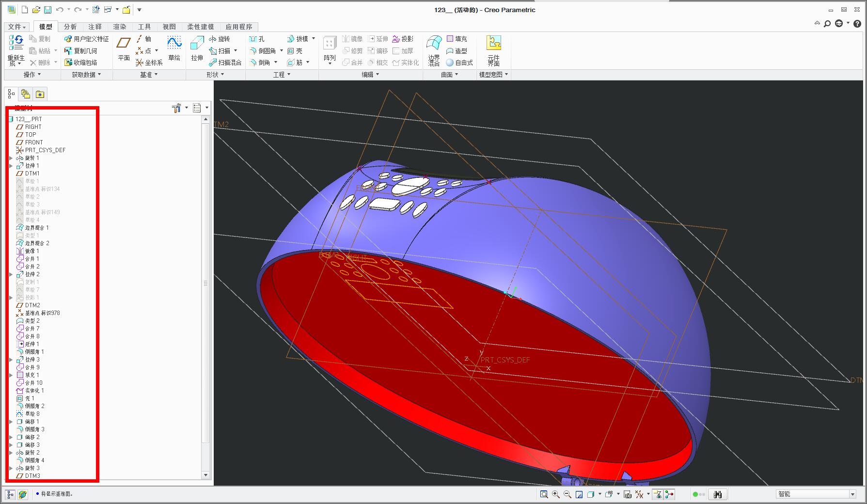Select the Swept Blend (扫描混合) tool

(x=225, y=63)
